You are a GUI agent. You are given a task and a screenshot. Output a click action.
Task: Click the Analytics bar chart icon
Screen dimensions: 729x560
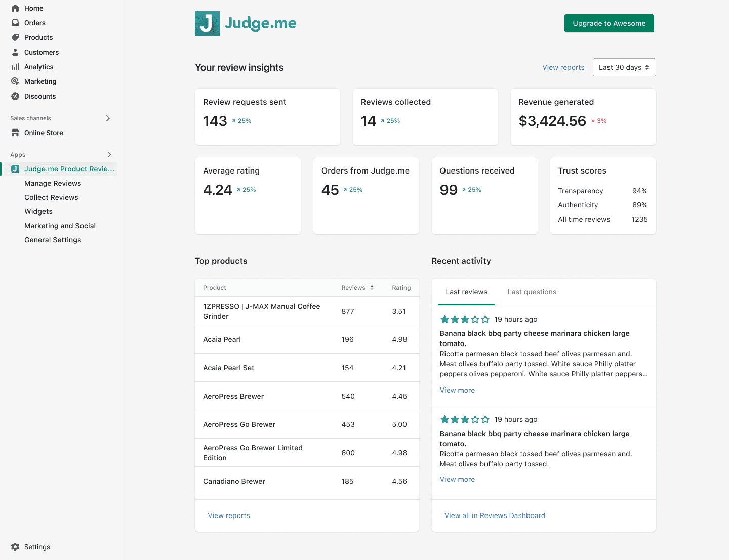[x=15, y=67]
